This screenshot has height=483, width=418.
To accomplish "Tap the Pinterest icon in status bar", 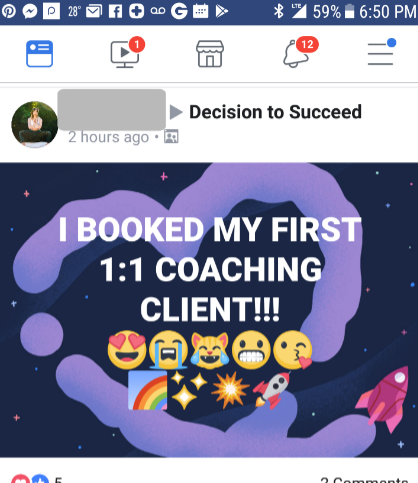I will 9,11.
